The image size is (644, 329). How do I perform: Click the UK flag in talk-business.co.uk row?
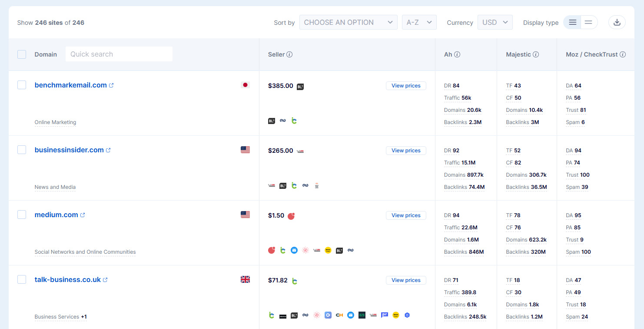point(245,279)
